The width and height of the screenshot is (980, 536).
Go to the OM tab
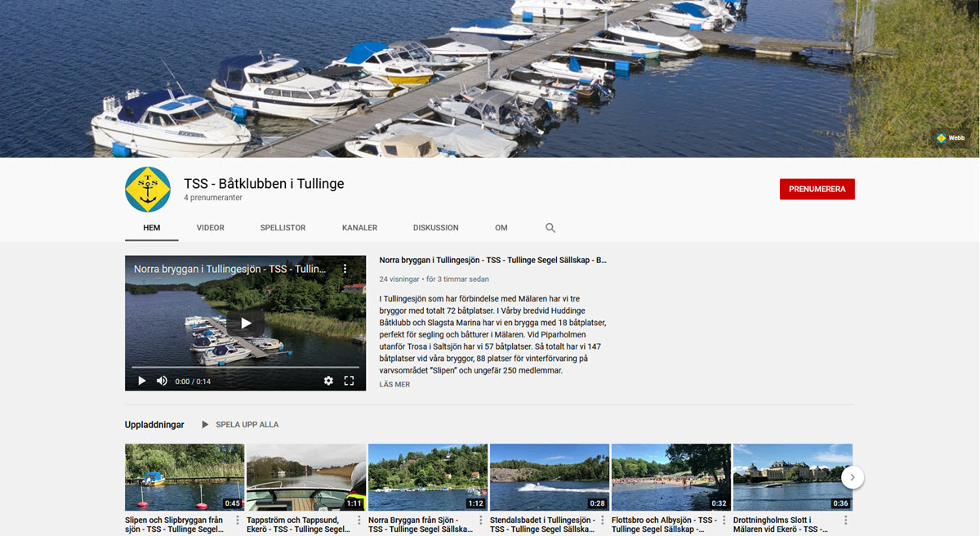point(501,228)
